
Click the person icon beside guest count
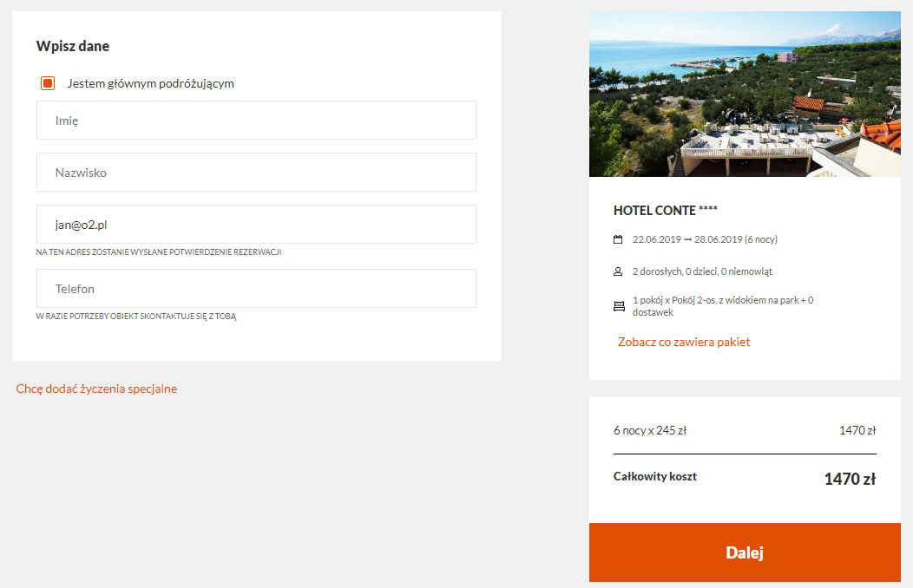[x=618, y=271]
